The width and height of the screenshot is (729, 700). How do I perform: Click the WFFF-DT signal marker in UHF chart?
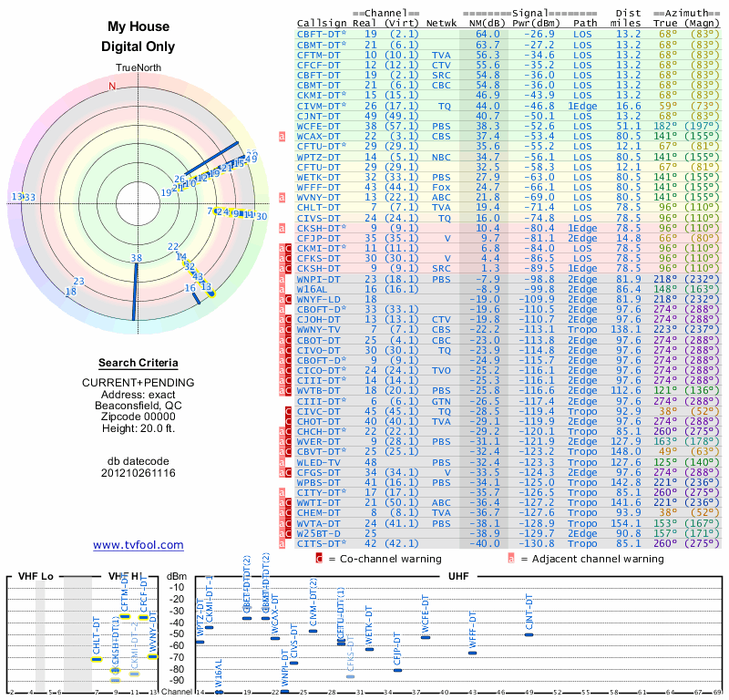point(472,653)
